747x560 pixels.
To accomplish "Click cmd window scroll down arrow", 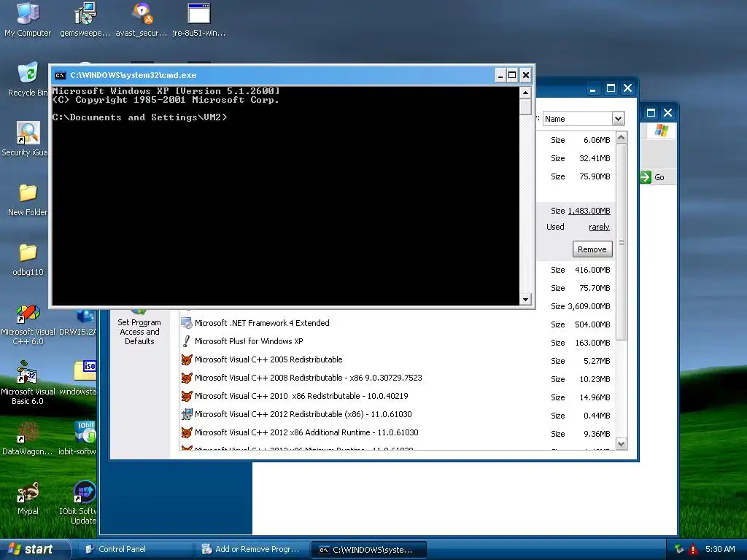I will pos(525,300).
